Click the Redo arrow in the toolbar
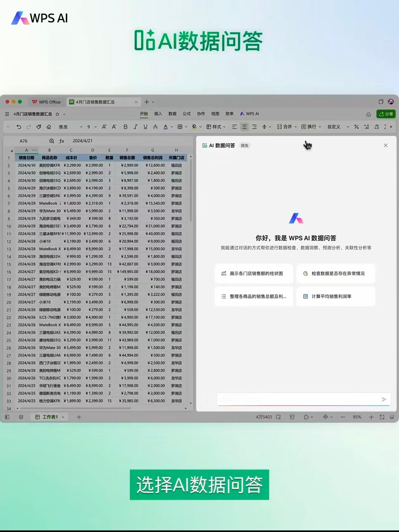399x532 pixels. (28, 127)
